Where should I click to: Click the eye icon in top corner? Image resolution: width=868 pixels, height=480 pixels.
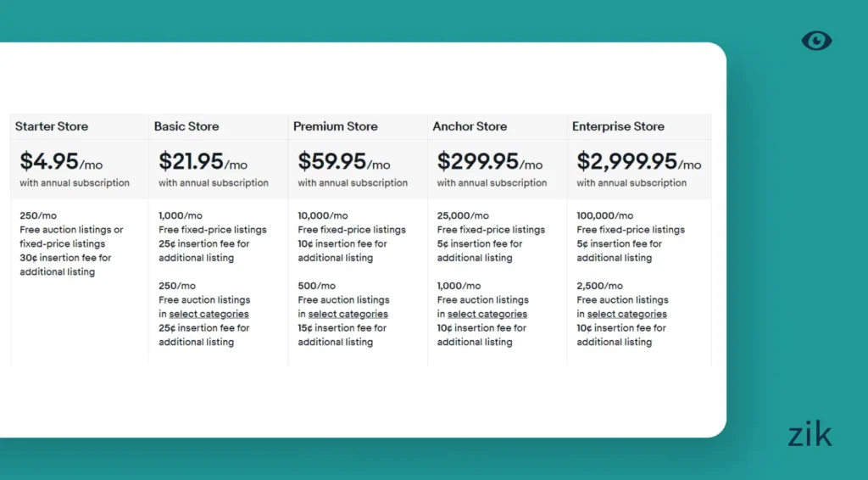point(816,41)
